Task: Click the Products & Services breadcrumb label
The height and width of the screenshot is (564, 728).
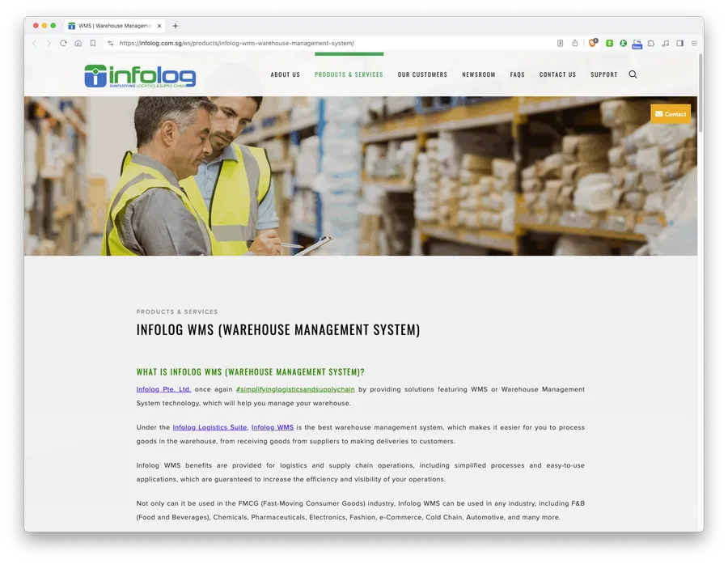Action: [x=177, y=312]
